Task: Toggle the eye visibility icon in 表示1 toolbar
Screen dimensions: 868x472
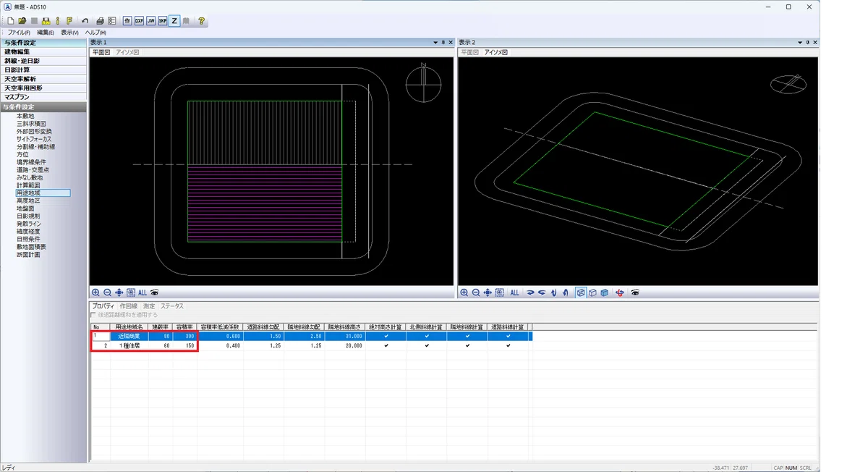Action: click(x=154, y=293)
